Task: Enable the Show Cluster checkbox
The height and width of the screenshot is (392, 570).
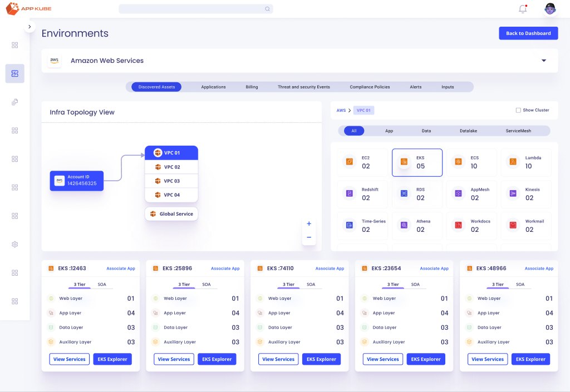Action: 518,110
